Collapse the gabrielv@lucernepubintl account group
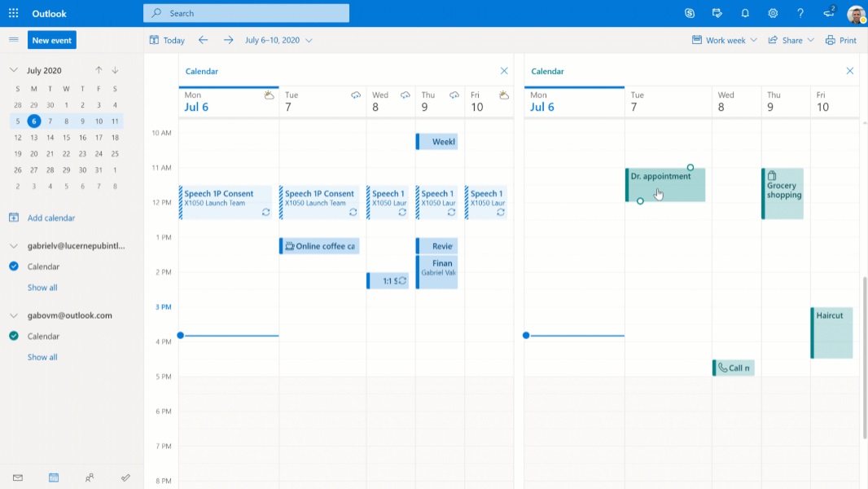Image resolution: width=868 pixels, height=489 pixels. pyautogui.click(x=14, y=246)
